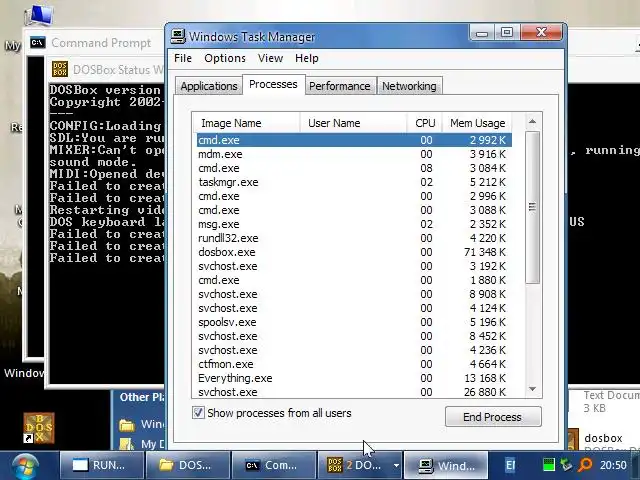Click the Task Manager title bar icon
Viewport: 640px width, 480px height.
[x=178, y=36]
